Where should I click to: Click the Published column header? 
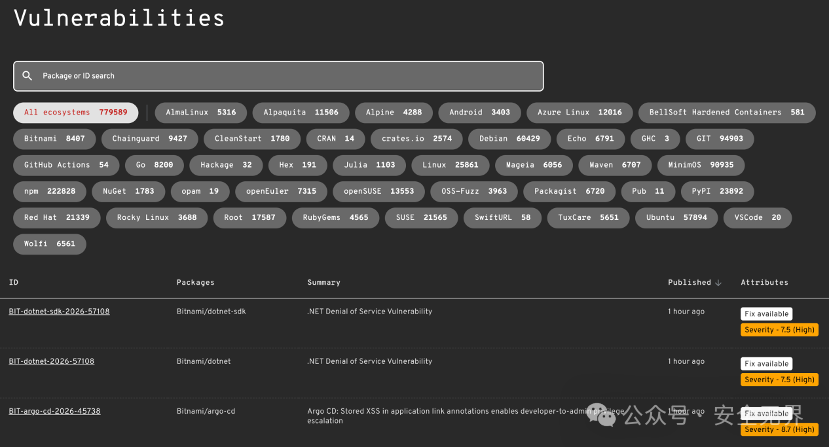coord(689,283)
